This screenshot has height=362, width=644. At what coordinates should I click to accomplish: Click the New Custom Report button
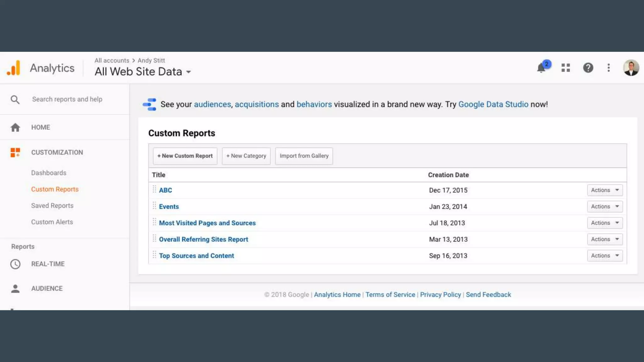(185, 156)
